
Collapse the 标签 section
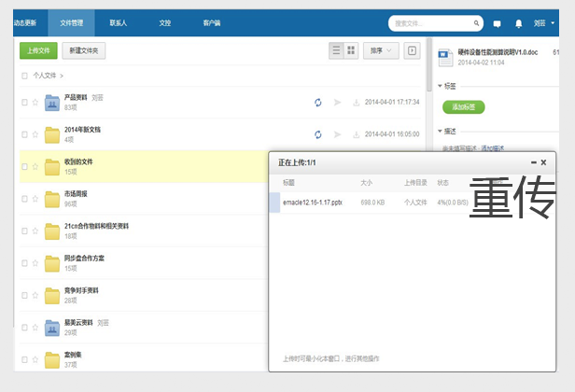pyautogui.click(x=441, y=86)
